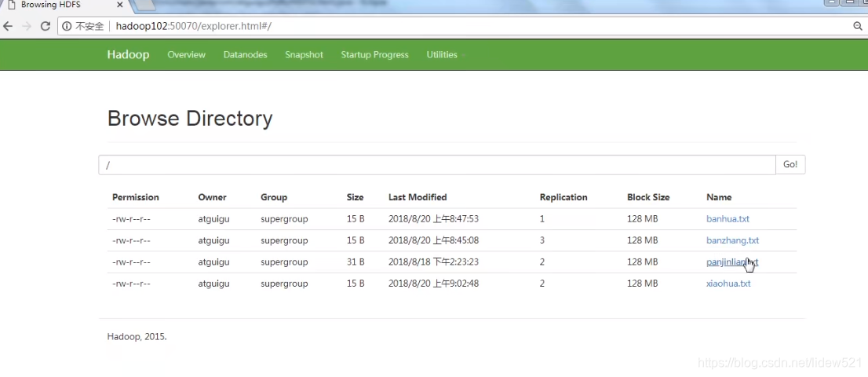Click the Permission column header

pos(136,197)
